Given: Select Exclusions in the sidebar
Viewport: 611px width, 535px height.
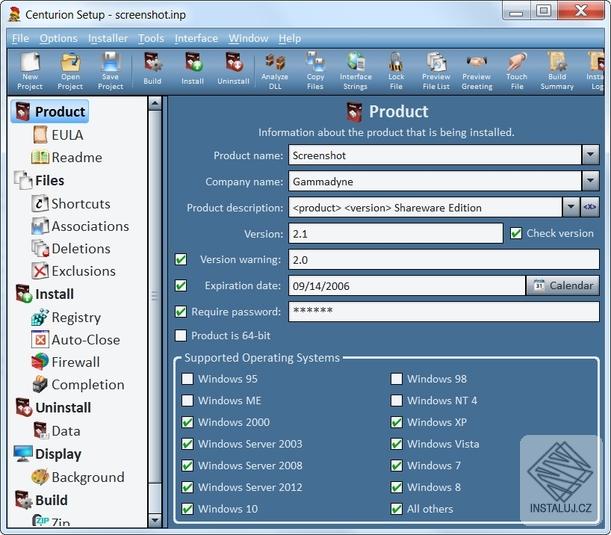Looking at the screenshot, I should pyautogui.click(x=74, y=271).
